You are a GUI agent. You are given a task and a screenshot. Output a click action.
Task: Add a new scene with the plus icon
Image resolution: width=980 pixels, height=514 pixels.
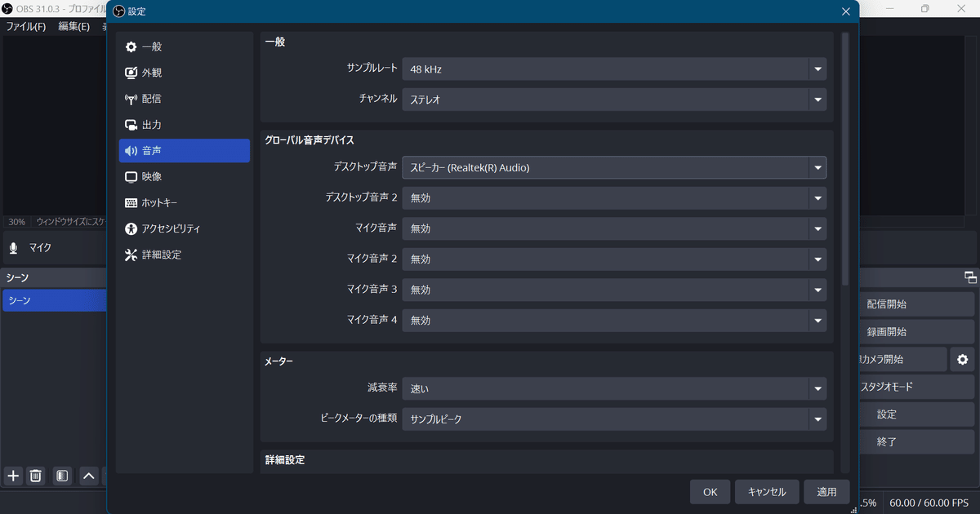pos(12,476)
